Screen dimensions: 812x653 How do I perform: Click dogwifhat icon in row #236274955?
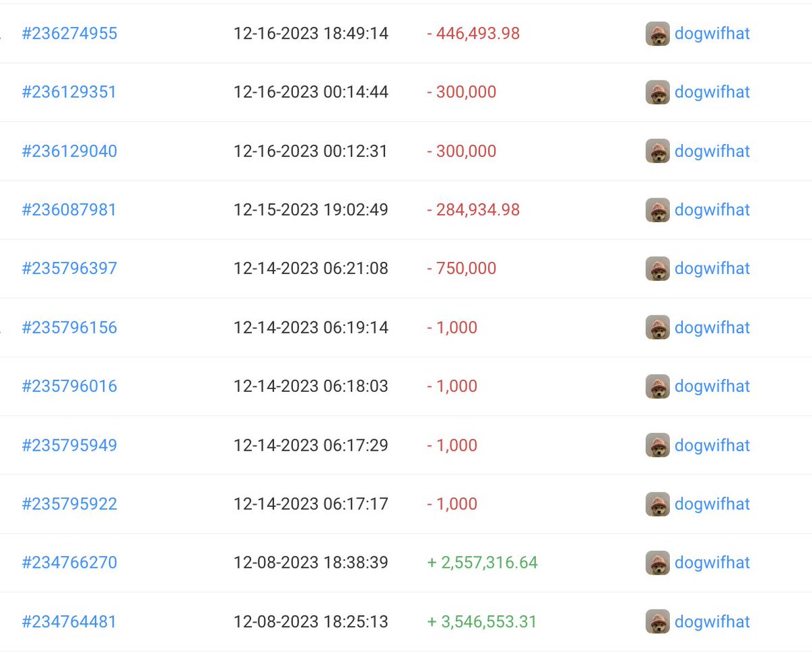(658, 33)
